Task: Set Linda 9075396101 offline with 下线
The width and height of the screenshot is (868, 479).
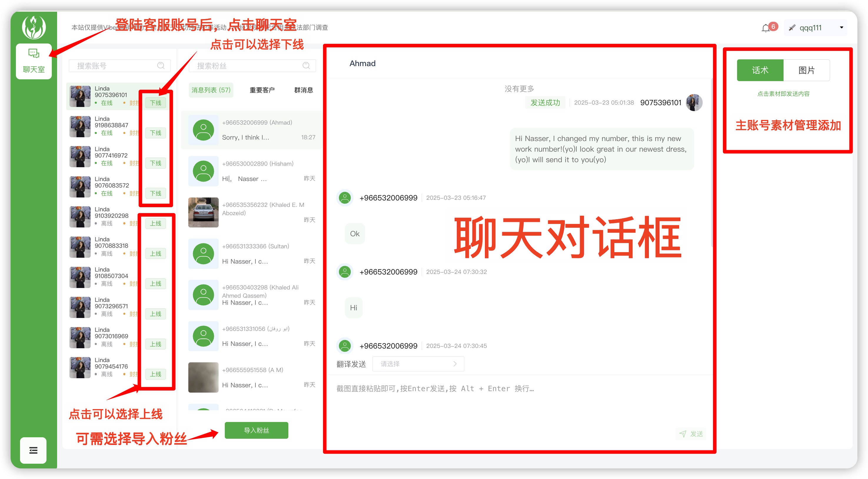Action: click(x=155, y=103)
